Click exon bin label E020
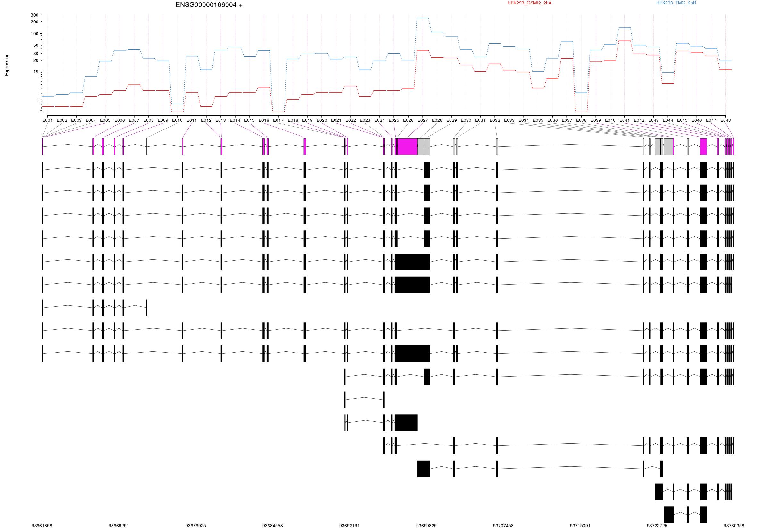Image resolution: width=769 pixels, height=532 pixels. pos(321,120)
